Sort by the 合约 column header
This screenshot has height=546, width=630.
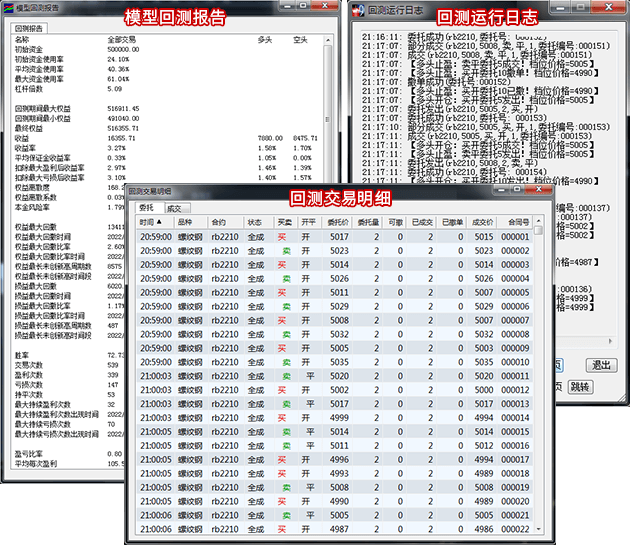coord(225,222)
